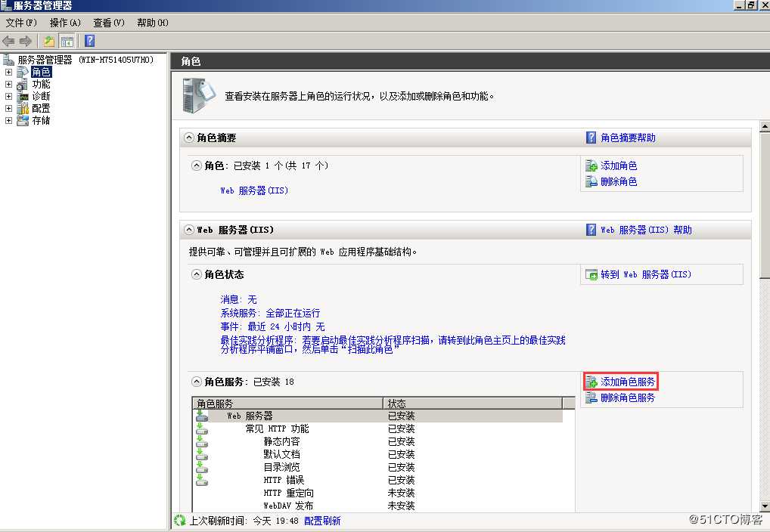Click the 配置 tree node icon
The width and height of the screenshot is (770, 532).
tap(22, 108)
